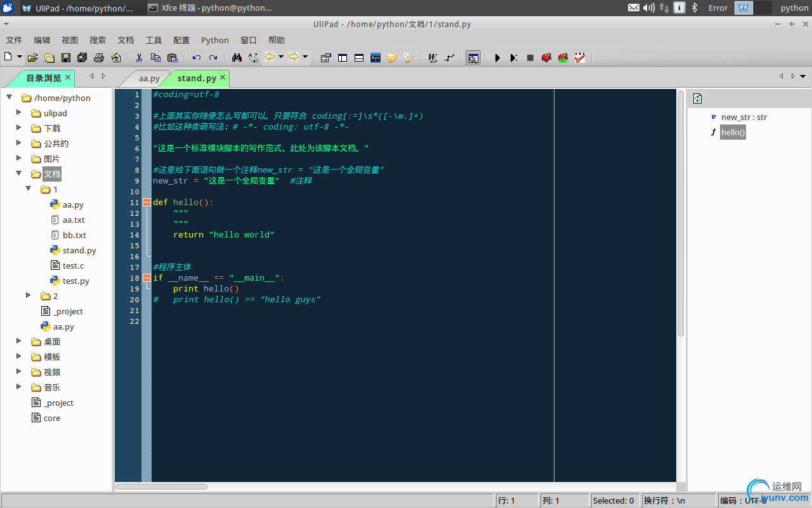This screenshot has height=508, width=812.
Task: Collapse the def hello() fold marker
Action: tap(147, 202)
